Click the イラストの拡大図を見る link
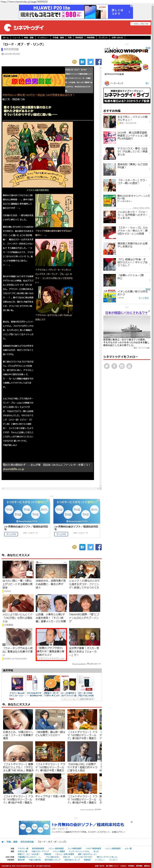Screen dimensions: 154x868 [37, 190]
